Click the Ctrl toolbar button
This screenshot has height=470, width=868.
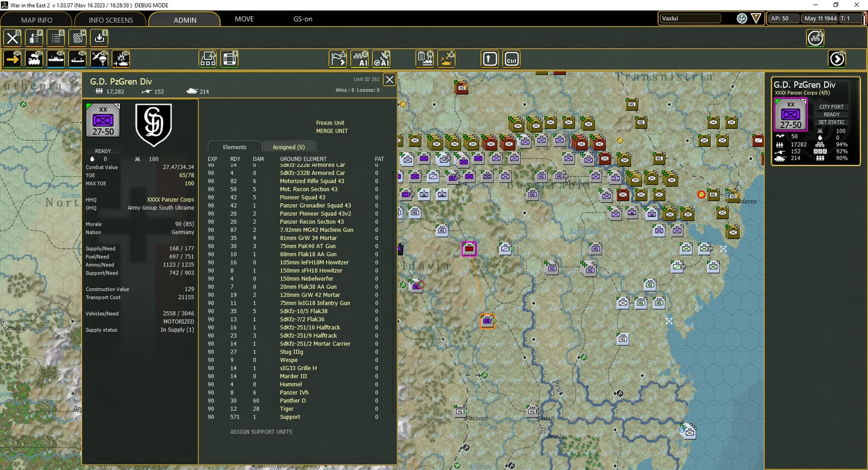point(511,59)
